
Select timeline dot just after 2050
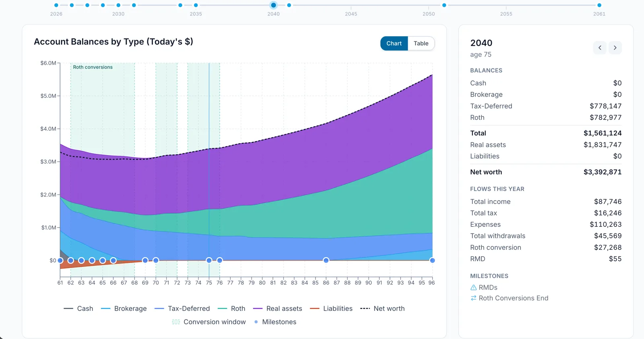point(444,5)
